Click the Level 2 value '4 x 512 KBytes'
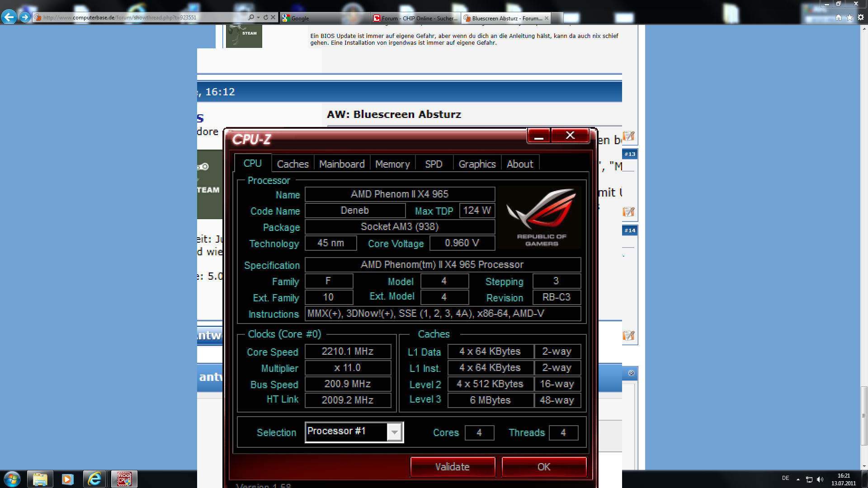This screenshot has width=868, height=488. click(x=491, y=384)
